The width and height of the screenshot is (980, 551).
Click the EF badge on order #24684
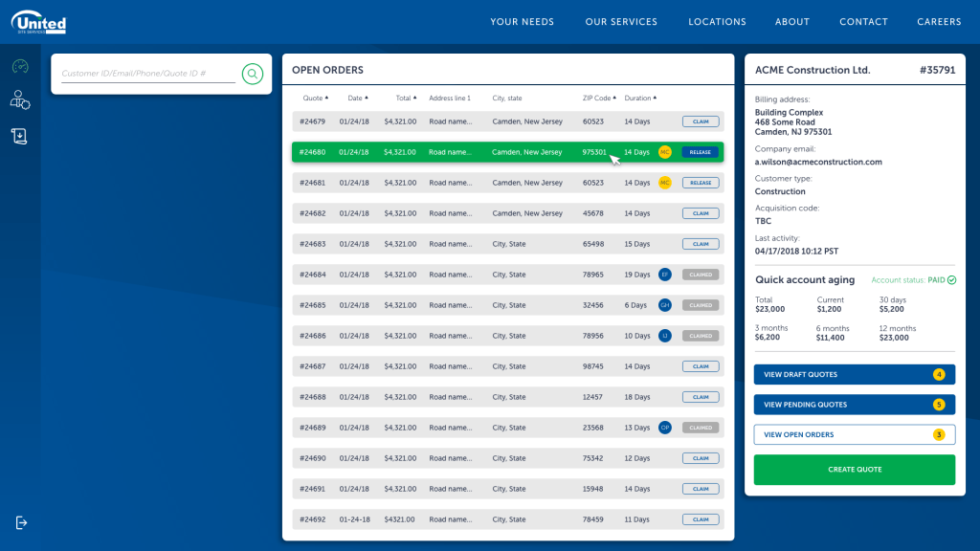[x=665, y=275]
